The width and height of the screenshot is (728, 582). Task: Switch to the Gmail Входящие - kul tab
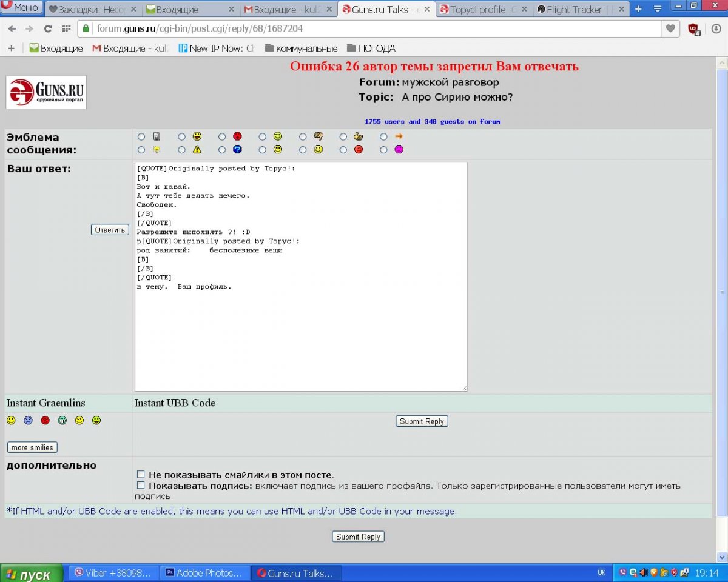[x=289, y=9]
